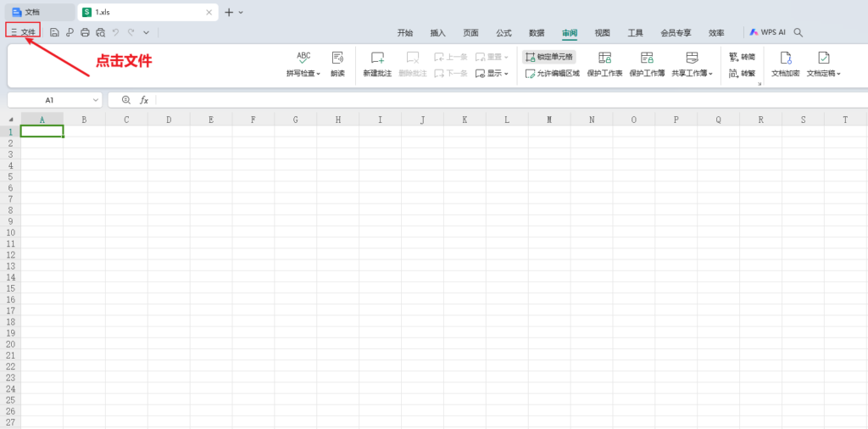Viewport: 868px width, 429px height.
Task: Switch to the 公式 (Formulas) ribbon tab
Action: click(504, 32)
